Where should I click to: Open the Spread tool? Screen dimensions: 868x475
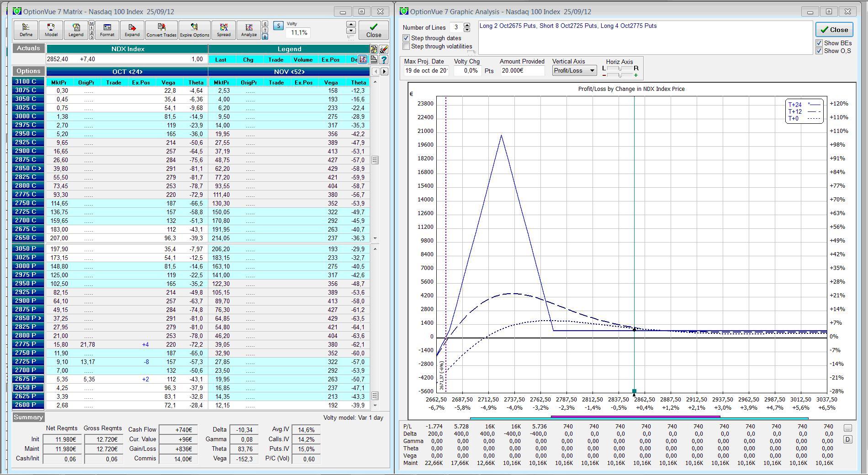point(223,30)
